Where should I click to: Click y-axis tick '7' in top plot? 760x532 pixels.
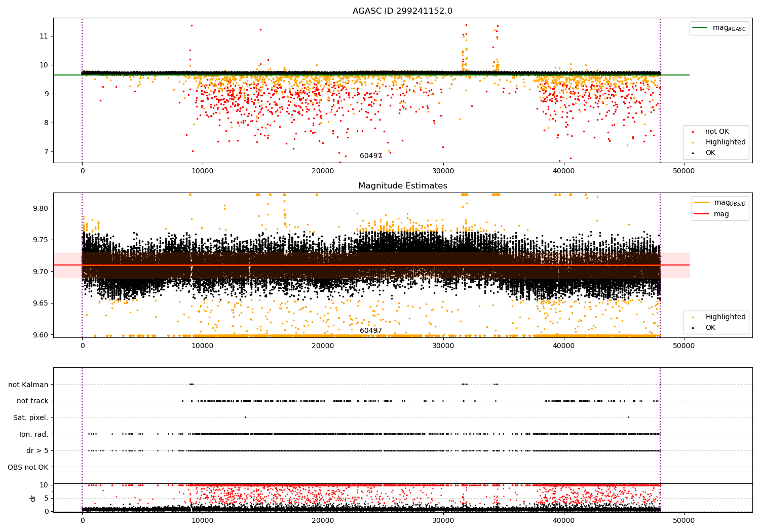click(46, 151)
